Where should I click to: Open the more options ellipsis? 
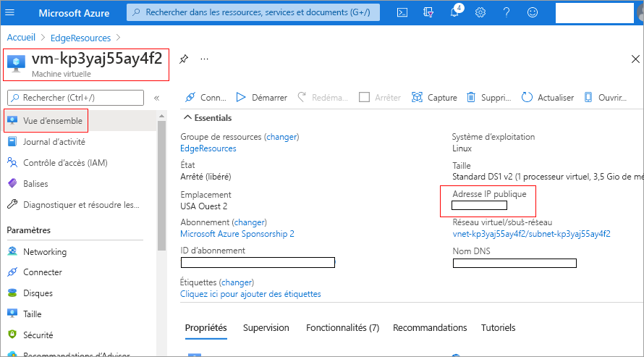[204, 59]
